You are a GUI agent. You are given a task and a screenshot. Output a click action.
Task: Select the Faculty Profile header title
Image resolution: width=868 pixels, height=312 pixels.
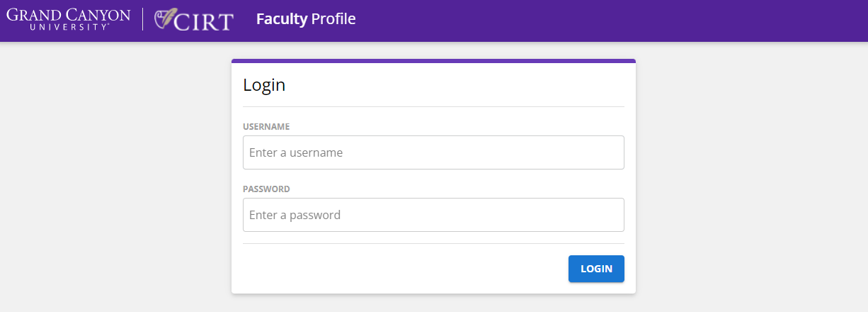point(306,19)
